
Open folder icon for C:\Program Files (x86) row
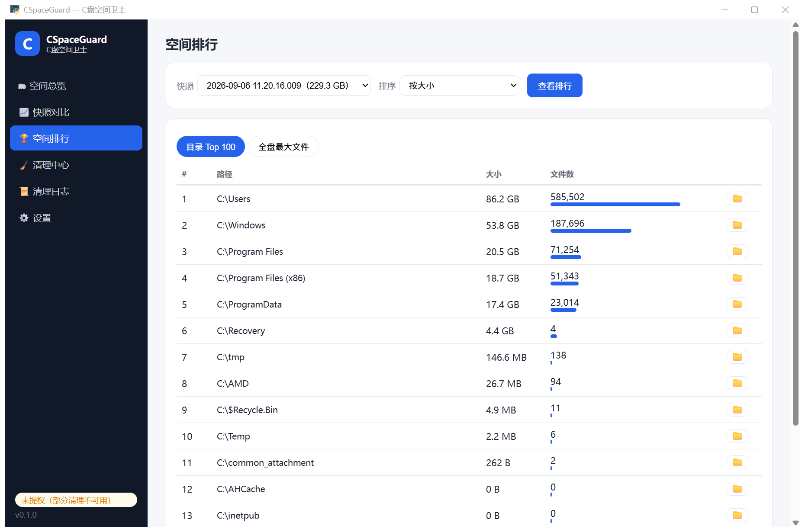(x=737, y=278)
